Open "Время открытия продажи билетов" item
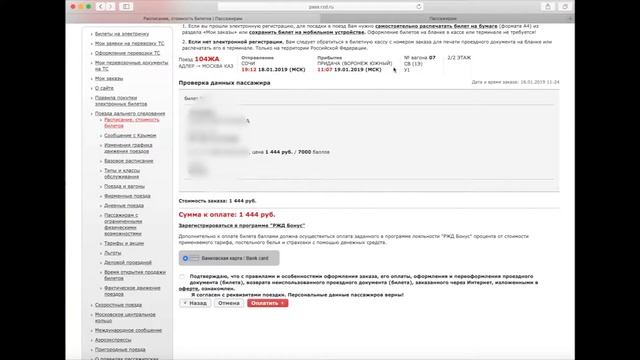The width and height of the screenshot is (640, 360). tap(135, 275)
